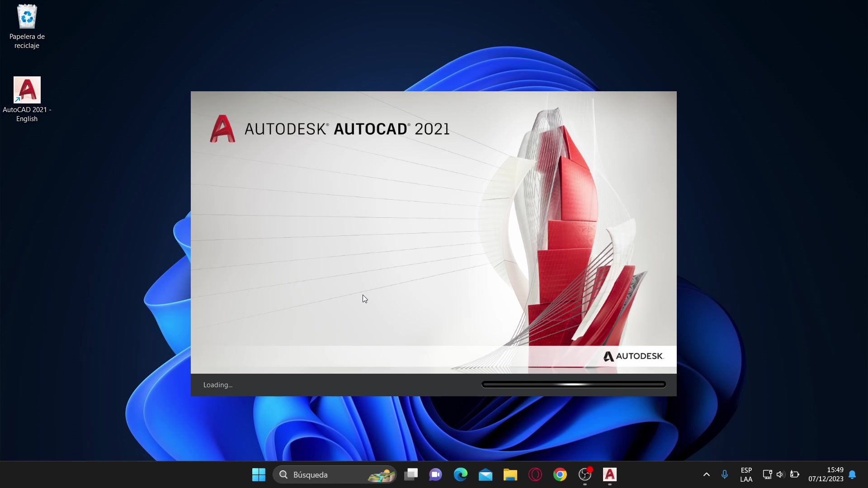Open Microsoft Edge from the taskbar
Image resolution: width=868 pixels, height=488 pixels.
(x=461, y=474)
